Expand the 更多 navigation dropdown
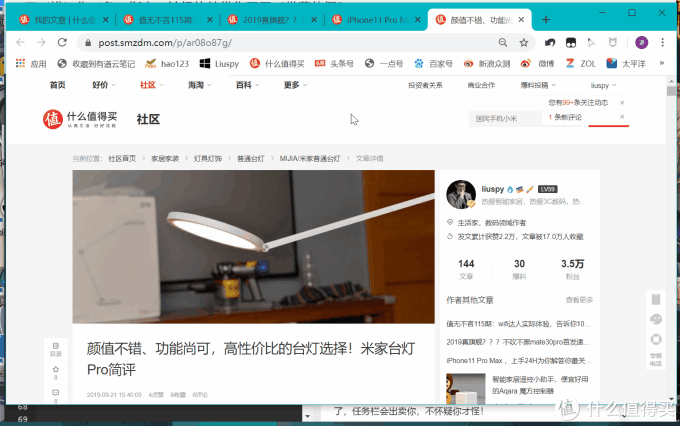Image resolution: width=680 pixels, height=426 pixels. pyautogui.click(x=295, y=85)
